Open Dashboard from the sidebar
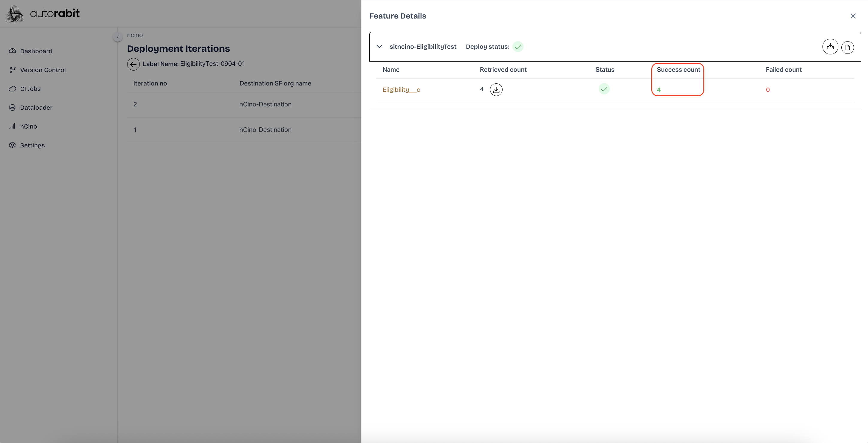The height and width of the screenshot is (443, 868). click(x=36, y=51)
